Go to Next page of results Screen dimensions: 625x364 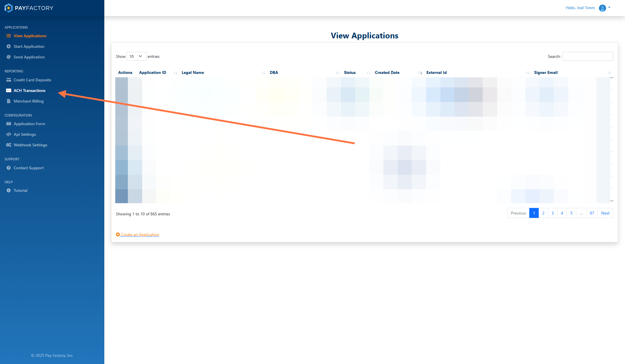click(605, 213)
